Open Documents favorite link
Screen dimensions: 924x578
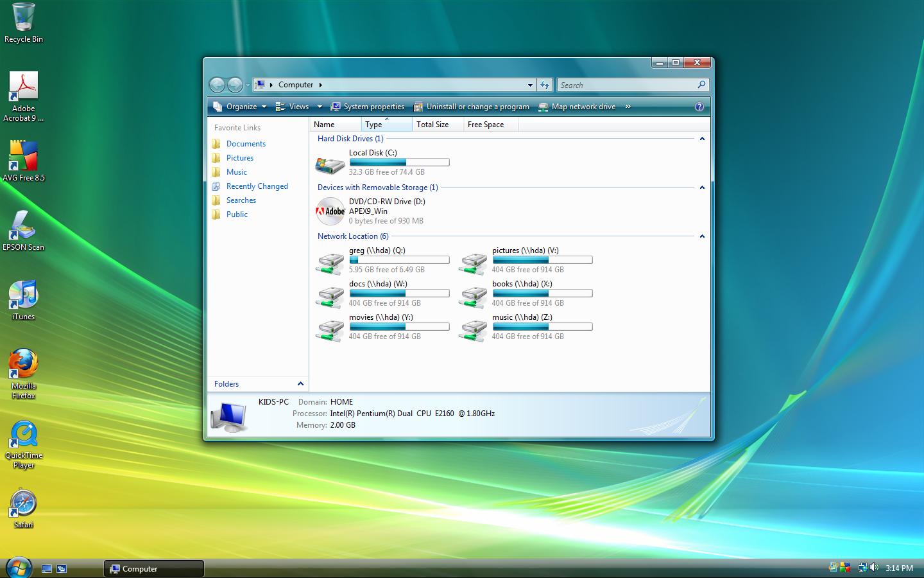[x=246, y=144]
